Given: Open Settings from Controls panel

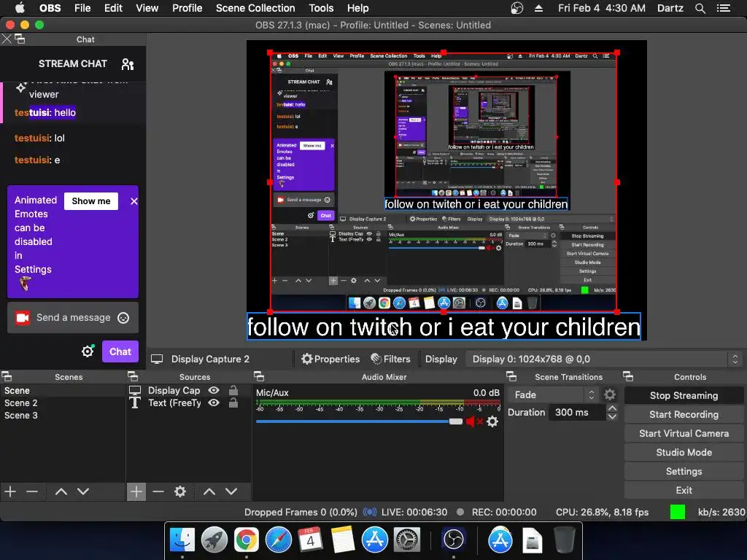Looking at the screenshot, I should click(x=684, y=472).
